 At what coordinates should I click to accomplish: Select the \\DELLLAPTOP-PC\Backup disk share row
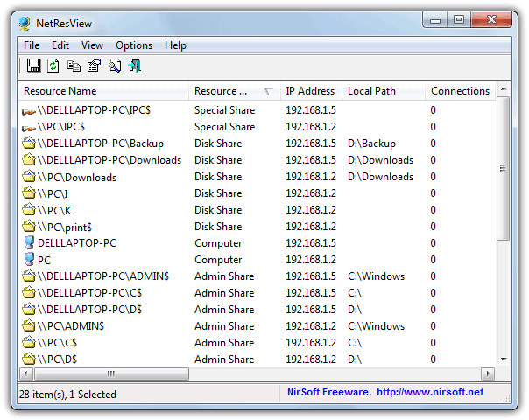[101, 143]
